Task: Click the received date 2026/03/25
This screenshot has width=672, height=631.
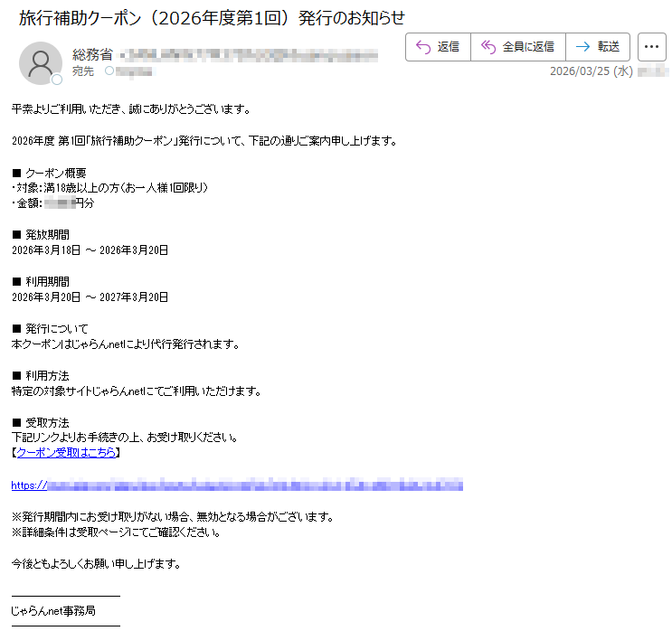Action: (x=591, y=71)
